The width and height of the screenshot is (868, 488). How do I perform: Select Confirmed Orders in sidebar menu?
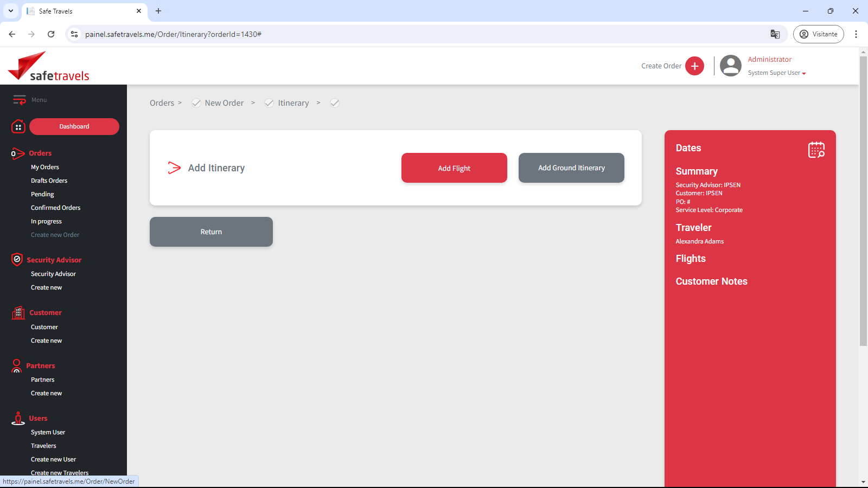coord(55,208)
